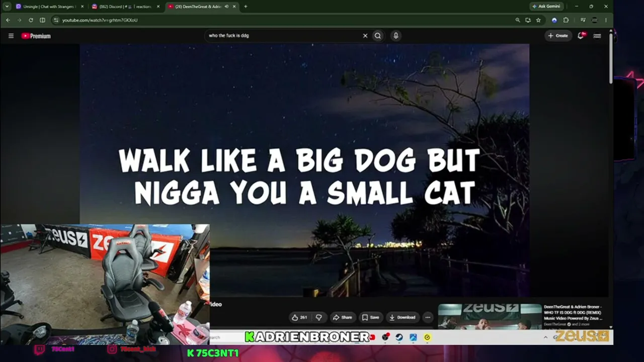644x362 pixels.
Task: Download the video
Action: [x=403, y=317]
